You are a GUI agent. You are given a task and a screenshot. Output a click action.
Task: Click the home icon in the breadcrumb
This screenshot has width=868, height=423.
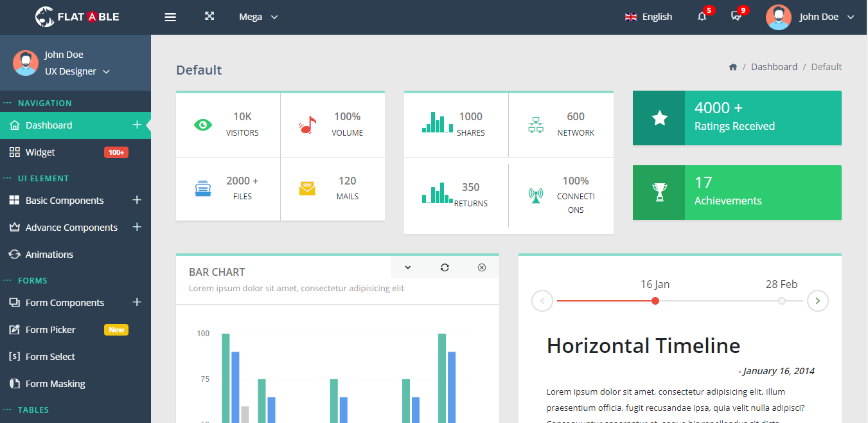(733, 67)
